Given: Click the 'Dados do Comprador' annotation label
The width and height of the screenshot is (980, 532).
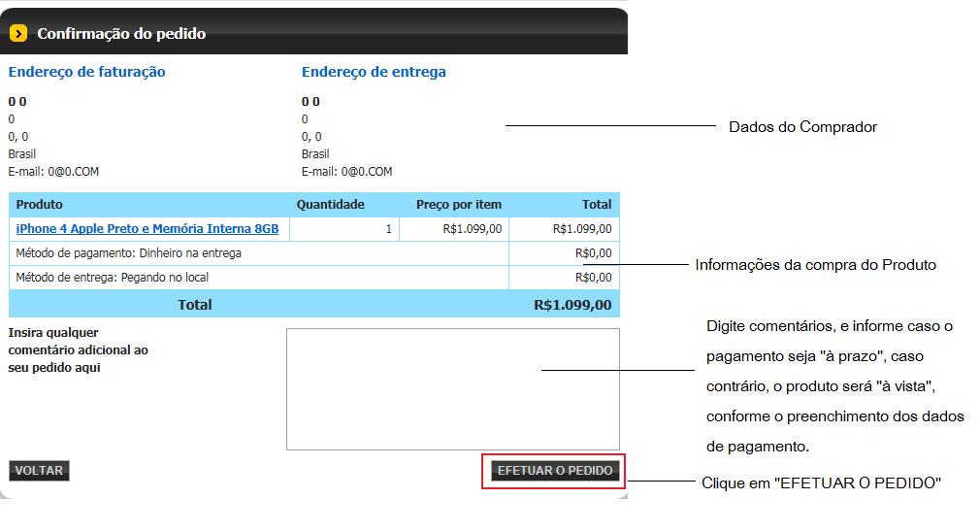Looking at the screenshot, I should click(x=802, y=127).
